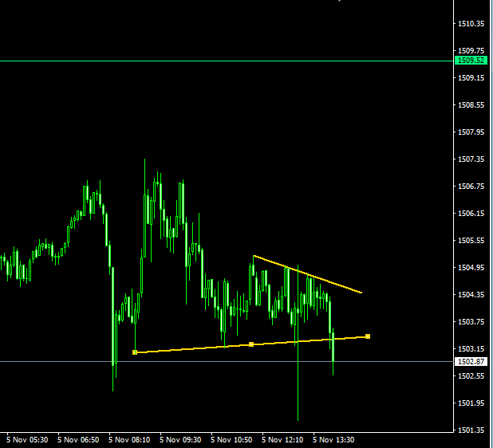Screen dimensions: 493x448
Task: Click the 5 Nov 08:10 time label
Action: point(129,440)
